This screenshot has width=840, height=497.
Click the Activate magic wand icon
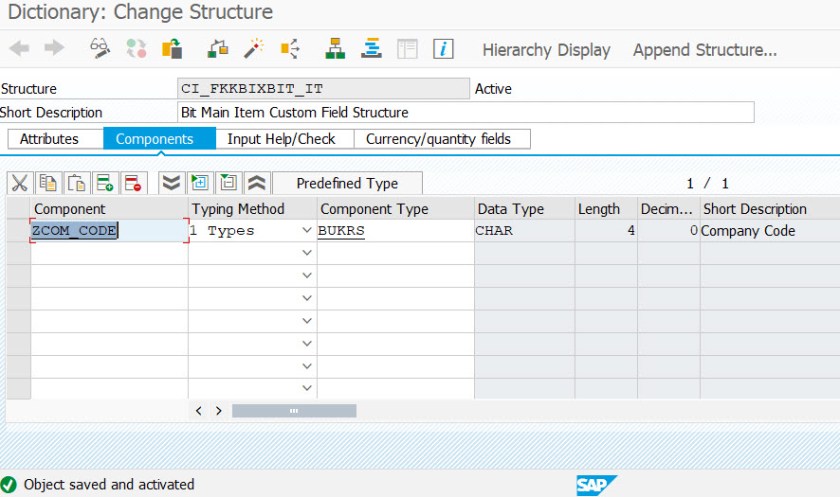(x=253, y=49)
